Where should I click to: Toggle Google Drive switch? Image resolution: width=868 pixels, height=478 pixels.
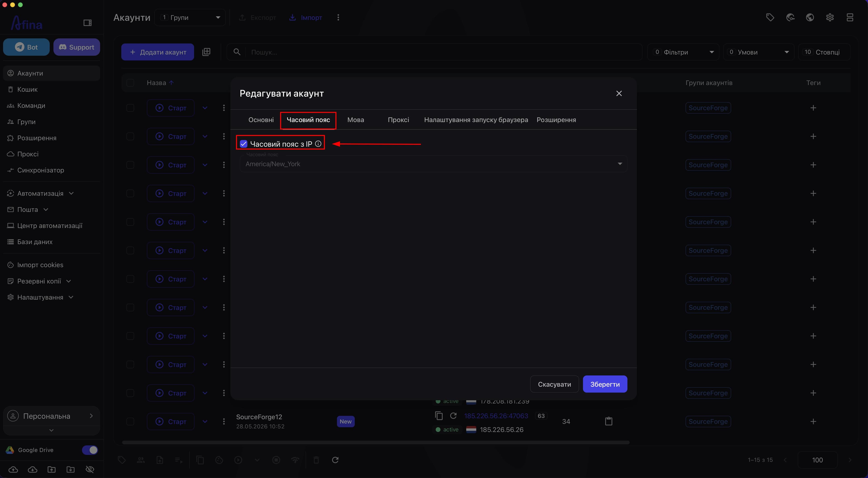click(x=90, y=450)
